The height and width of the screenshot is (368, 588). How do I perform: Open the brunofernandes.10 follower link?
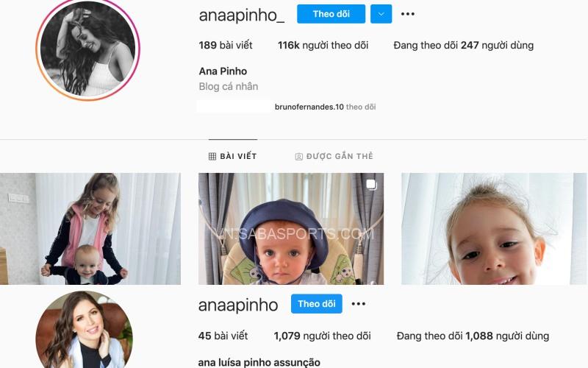tap(309, 107)
